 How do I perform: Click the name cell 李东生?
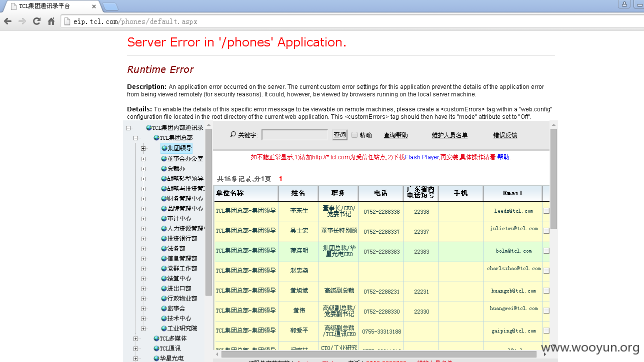click(299, 211)
